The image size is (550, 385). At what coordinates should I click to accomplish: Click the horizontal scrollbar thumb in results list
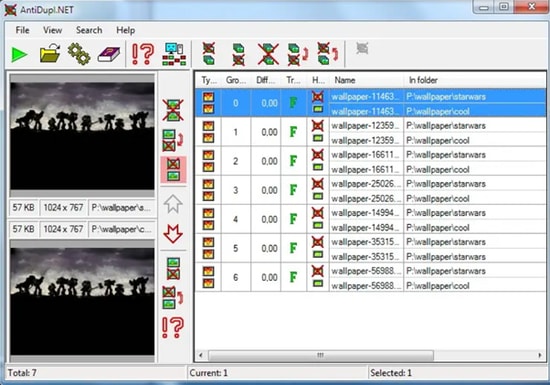tap(321, 356)
